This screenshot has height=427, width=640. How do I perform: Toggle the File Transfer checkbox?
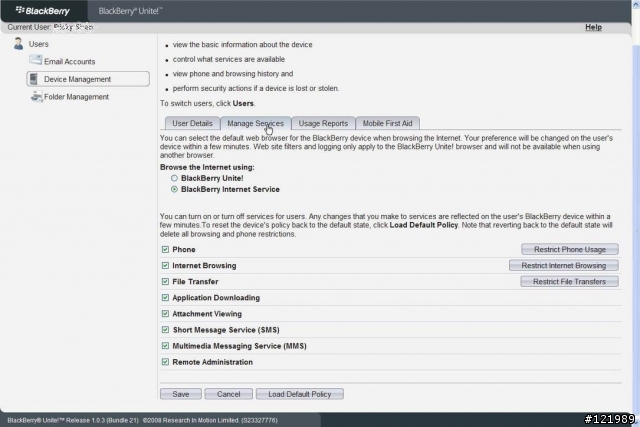[165, 281]
